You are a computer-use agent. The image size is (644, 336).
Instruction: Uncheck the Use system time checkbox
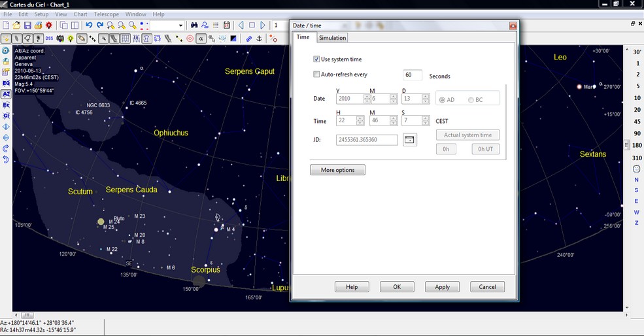(317, 59)
